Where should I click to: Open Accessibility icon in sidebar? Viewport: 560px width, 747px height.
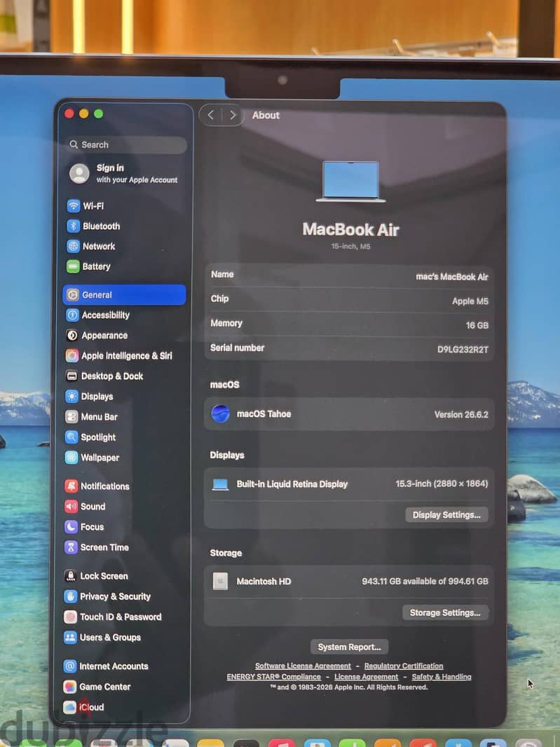[x=72, y=315]
